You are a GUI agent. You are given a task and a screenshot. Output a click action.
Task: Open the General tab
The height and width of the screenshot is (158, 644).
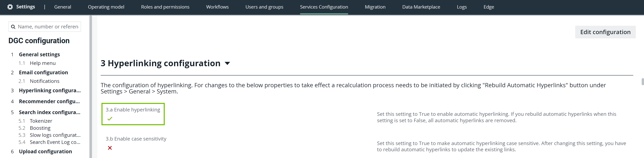(x=63, y=7)
